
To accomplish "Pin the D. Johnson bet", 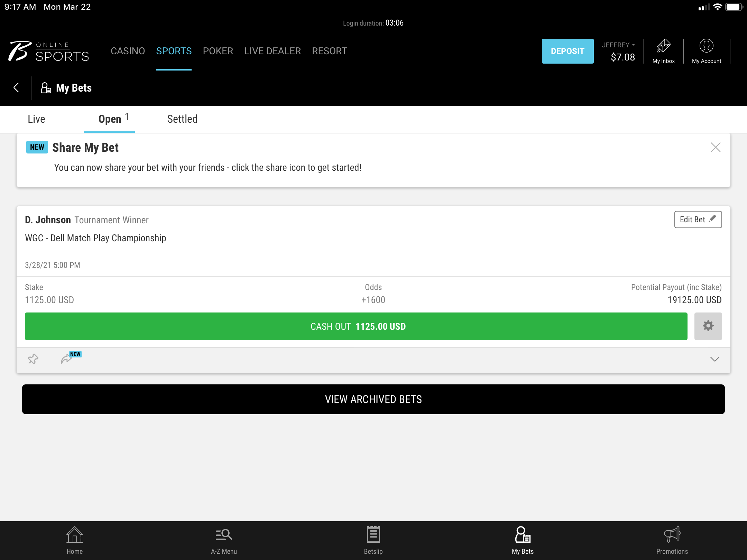I will pyautogui.click(x=33, y=359).
